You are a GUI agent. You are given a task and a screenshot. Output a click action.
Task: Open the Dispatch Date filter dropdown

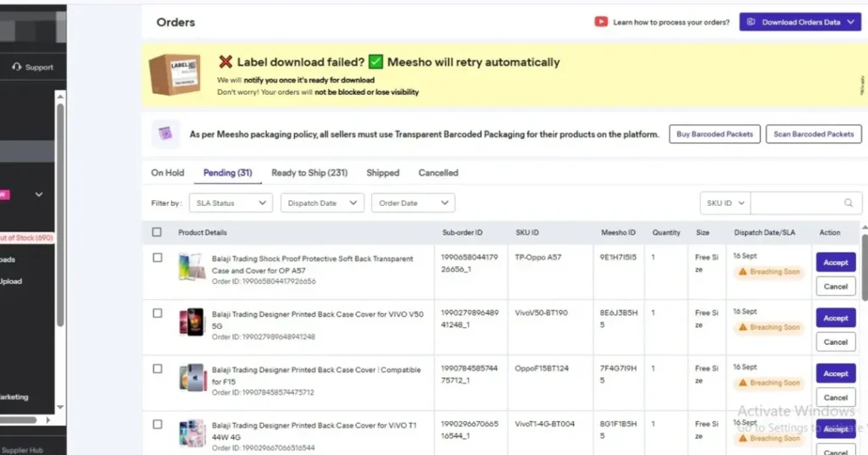321,203
